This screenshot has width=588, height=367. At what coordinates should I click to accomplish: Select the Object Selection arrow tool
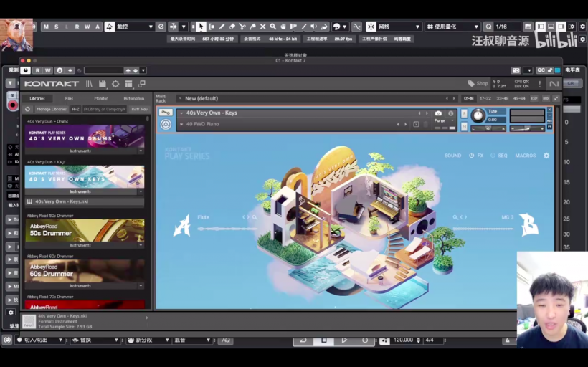(x=201, y=27)
